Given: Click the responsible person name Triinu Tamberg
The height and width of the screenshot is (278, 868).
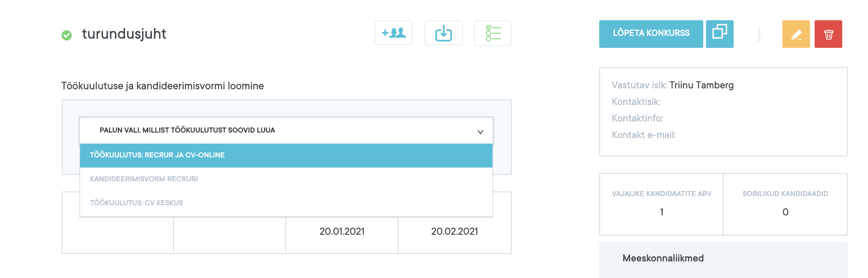Looking at the screenshot, I should [701, 85].
